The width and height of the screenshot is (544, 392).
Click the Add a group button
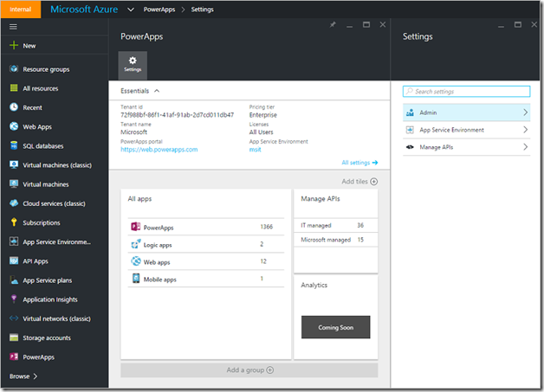coord(249,370)
